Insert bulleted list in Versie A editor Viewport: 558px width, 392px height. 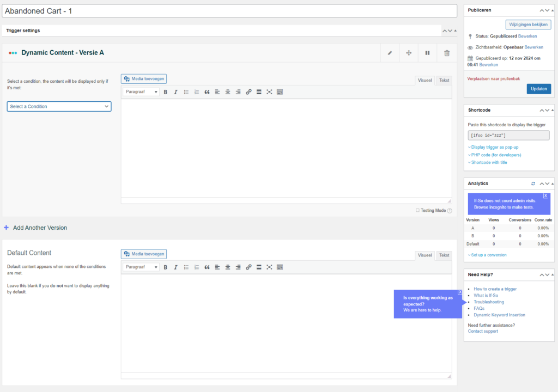pyautogui.click(x=186, y=92)
